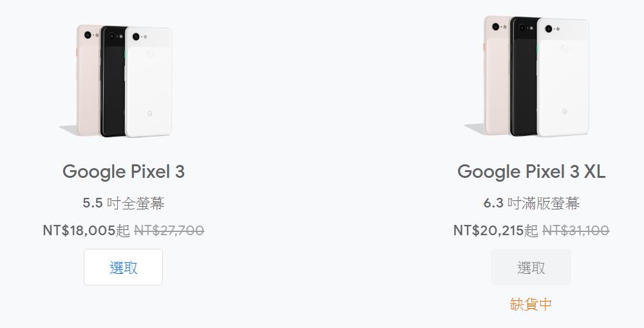The height and width of the screenshot is (328, 644).
Task: Click the 選取 button under Google Pixel 3
Action: pos(123,267)
